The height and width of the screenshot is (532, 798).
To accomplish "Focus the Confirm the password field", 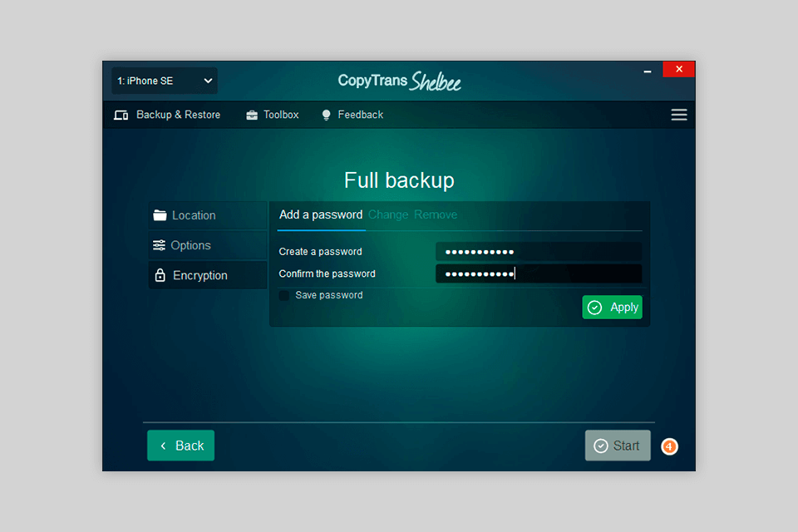I will pyautogui.click(x=539, y=273).
